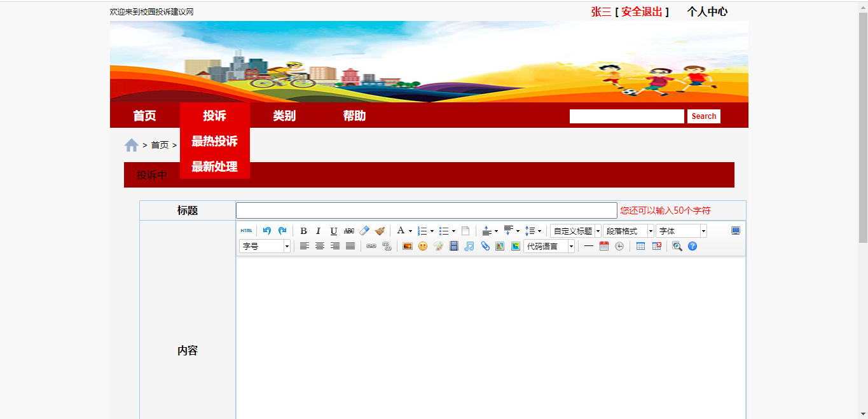Insert video via film icon
This screenshot has width=868, height=419.
453,246
